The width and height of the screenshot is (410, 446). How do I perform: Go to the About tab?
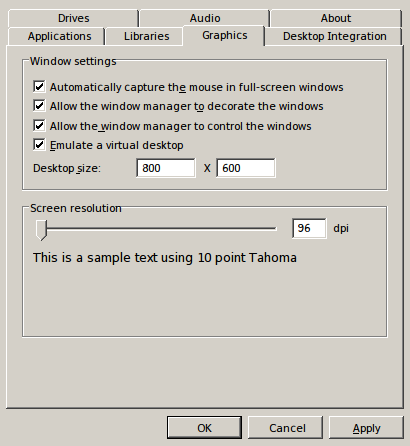(336, 18)
